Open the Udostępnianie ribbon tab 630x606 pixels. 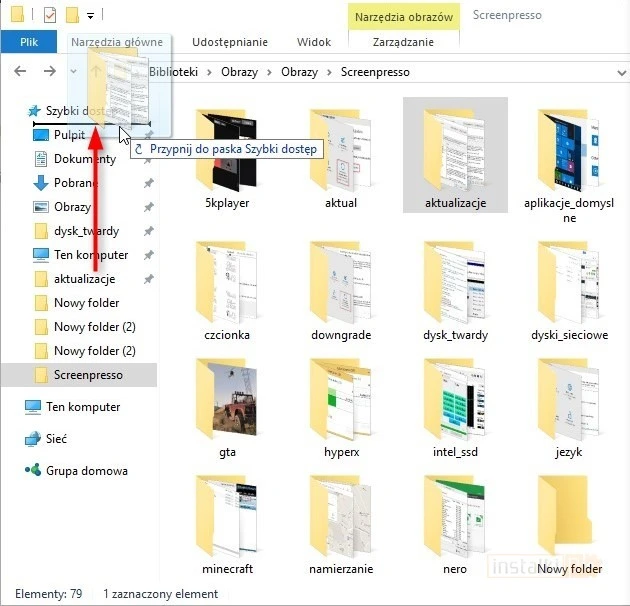(x=230, y=42)
